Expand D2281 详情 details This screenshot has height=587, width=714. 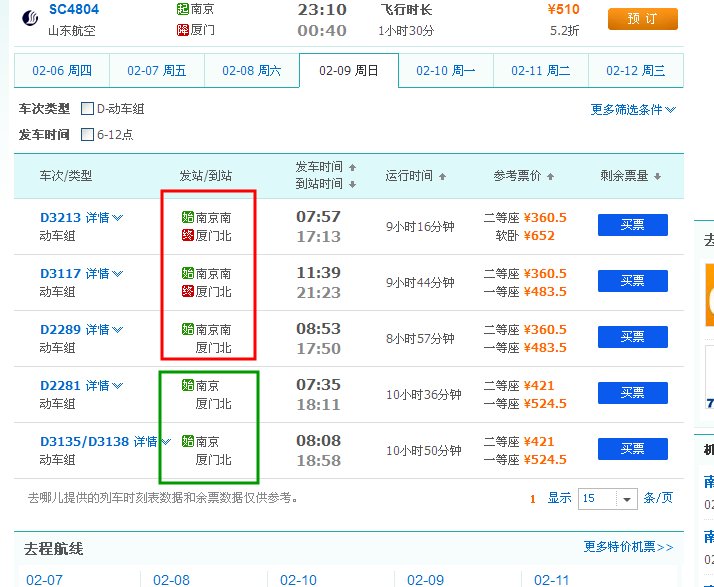click(x=104, y=386)
